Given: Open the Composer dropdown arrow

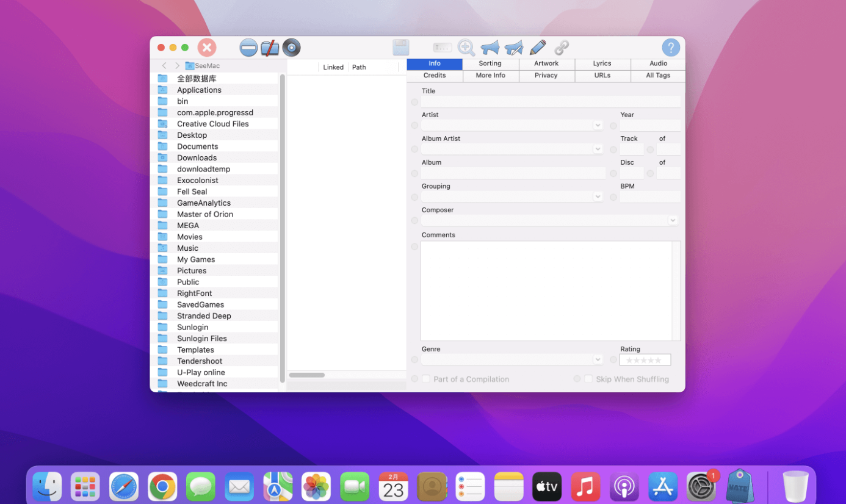Looking at the screenshot, I should coord(673,221).
